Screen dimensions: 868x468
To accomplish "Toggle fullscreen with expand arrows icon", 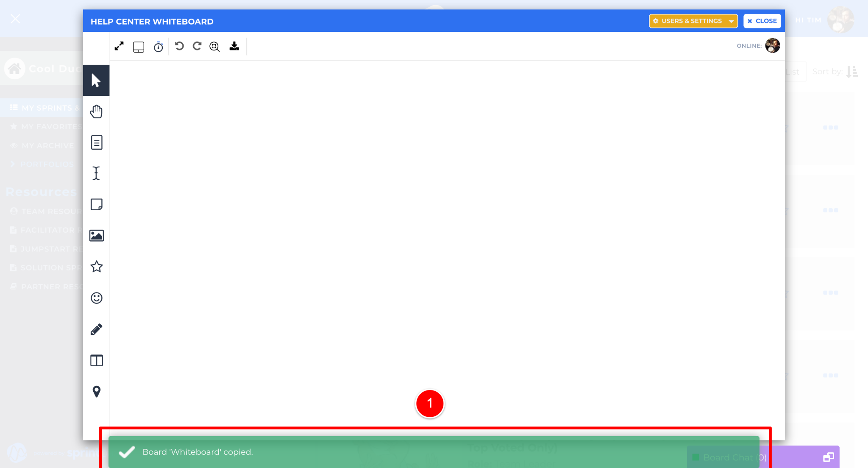I will (119, 46).
